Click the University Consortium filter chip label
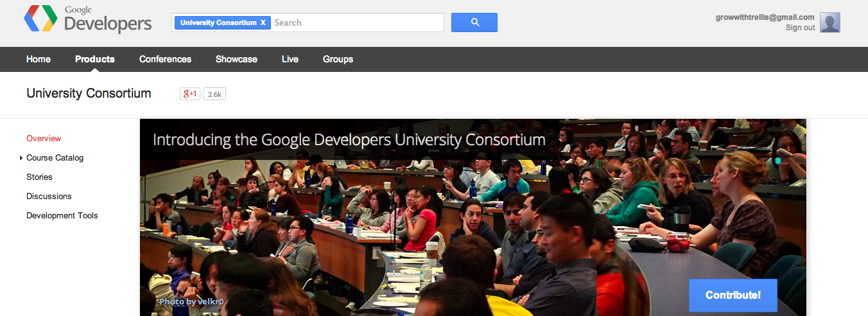Screen dimensions: 868x316 tap(218, 22)
